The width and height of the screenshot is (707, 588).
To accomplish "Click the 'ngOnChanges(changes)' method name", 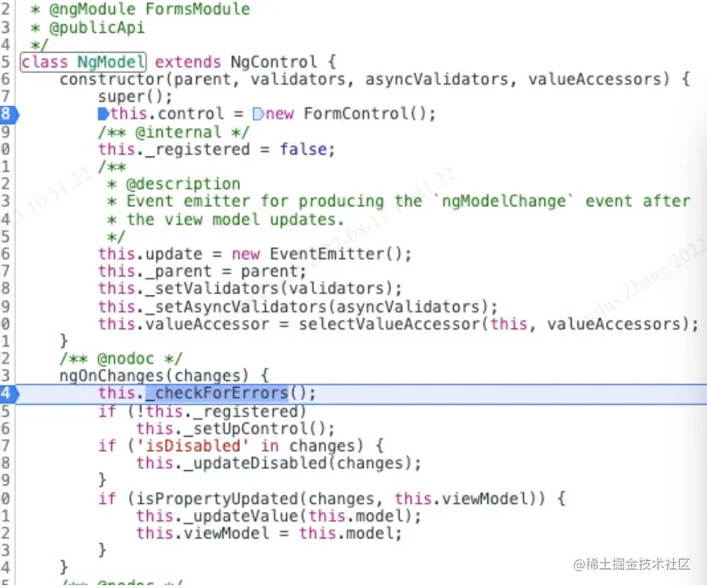I will tap(154, 376).
